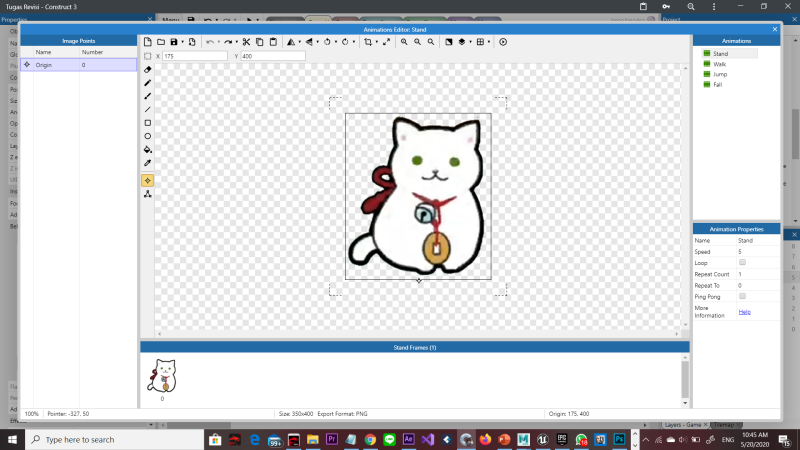Select the Rectangle tool
Image resolution: width=800 pixels, height=450 pixels.
[x=147, y=123]
